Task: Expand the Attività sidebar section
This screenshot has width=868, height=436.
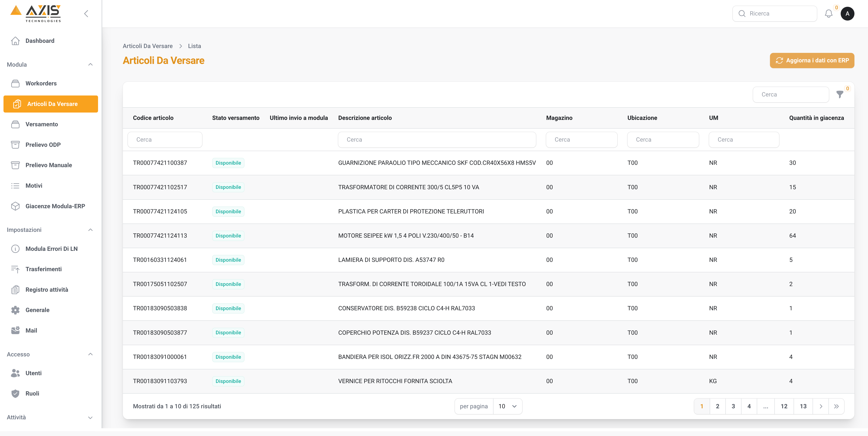Action: click(x=90, y=417)
